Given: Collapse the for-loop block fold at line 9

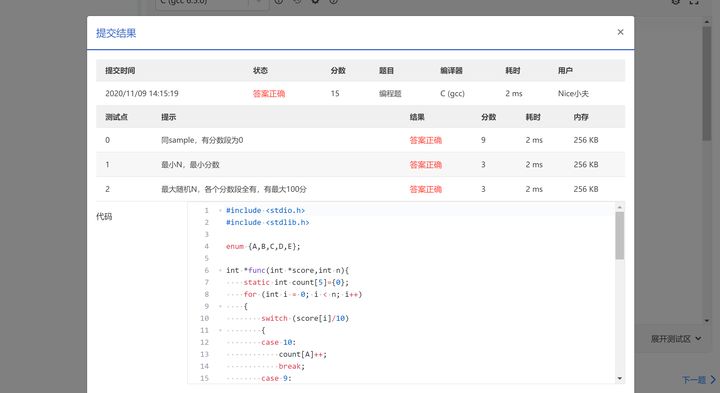Looking at the screenshot, I should tap(220, 306).
